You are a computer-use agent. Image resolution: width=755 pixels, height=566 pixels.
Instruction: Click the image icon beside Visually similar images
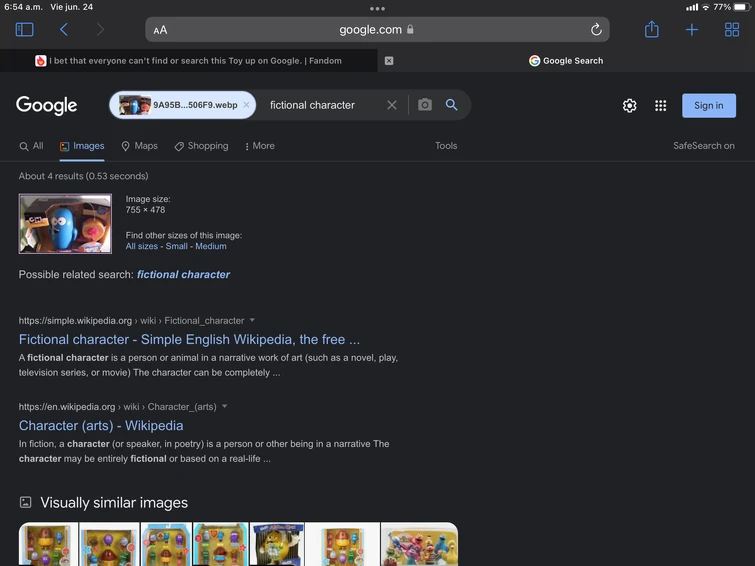coord(26,502)
